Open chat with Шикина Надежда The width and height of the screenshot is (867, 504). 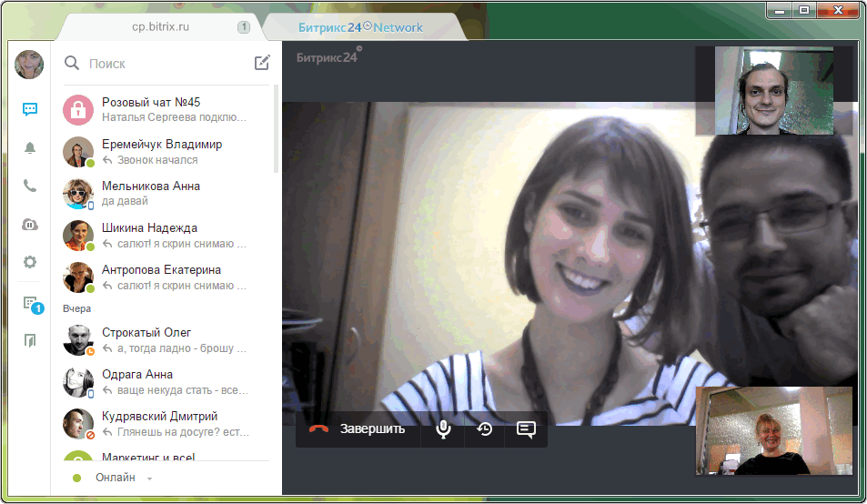[166, 236]
